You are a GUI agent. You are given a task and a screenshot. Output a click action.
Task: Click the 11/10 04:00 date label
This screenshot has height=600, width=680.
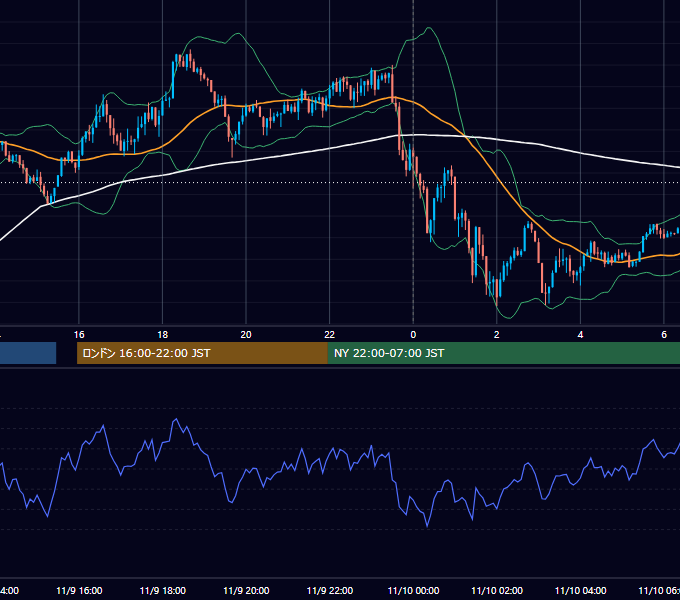click(581, 590)
